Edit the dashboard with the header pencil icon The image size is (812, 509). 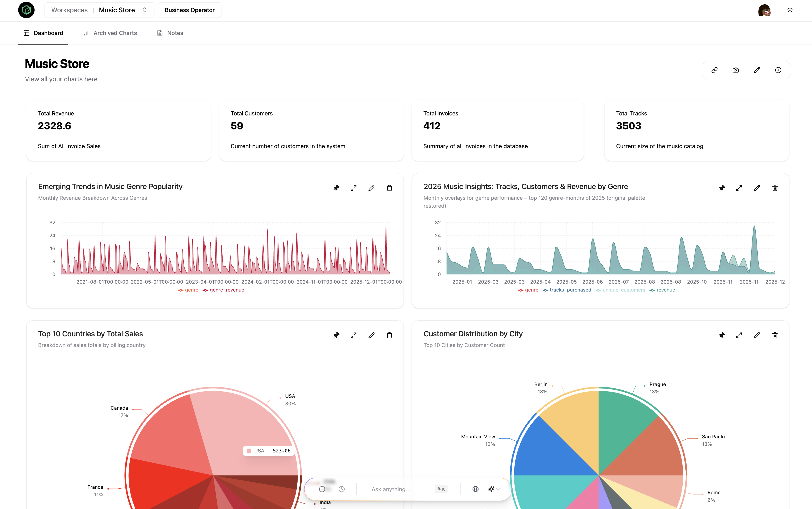pos(757,70)
